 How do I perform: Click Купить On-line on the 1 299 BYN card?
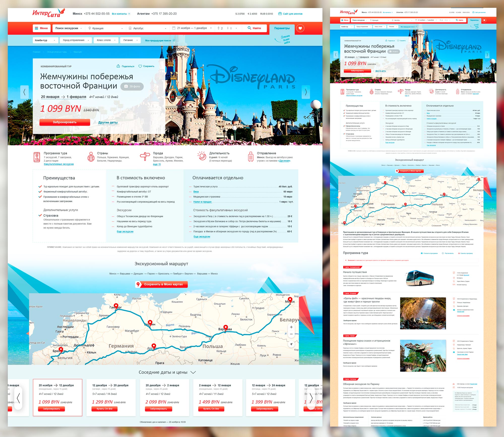point(105,409)
